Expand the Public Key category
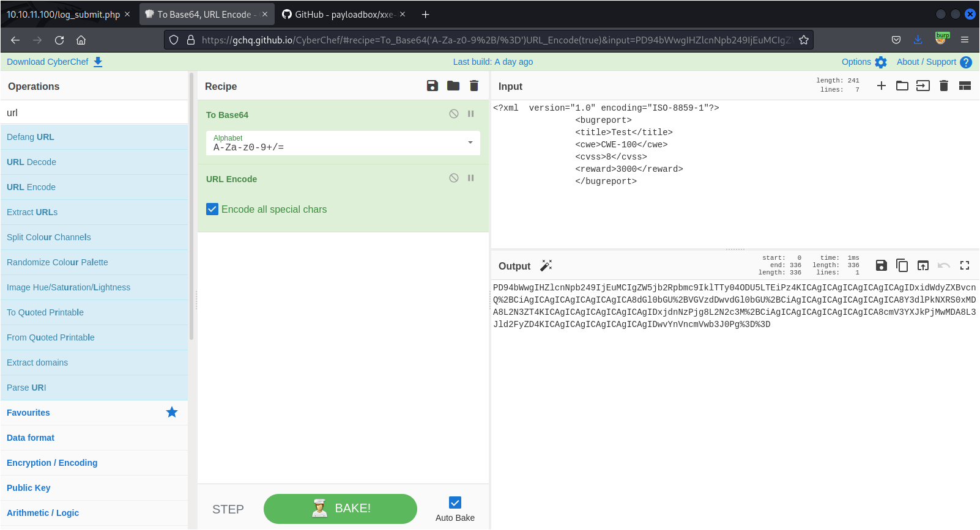Screen dimensions: 980x530 (x=94, y=488)
